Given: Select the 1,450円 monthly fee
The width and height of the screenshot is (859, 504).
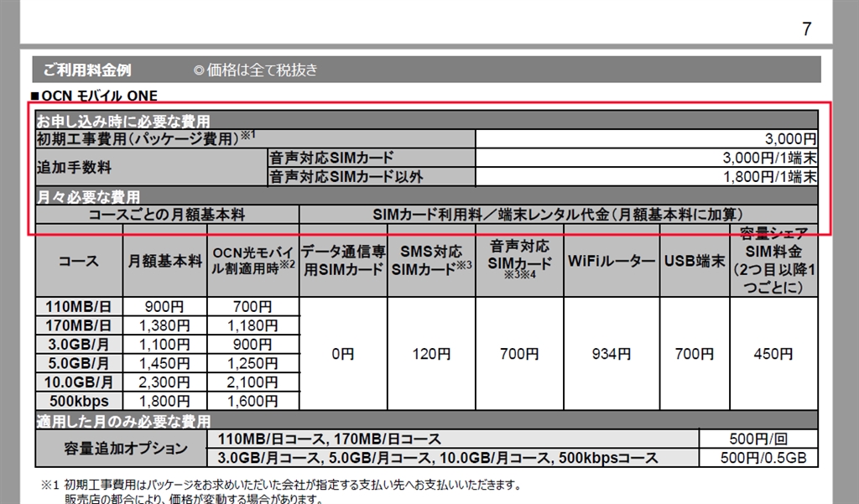Looking at the screenshot, I should click(165, 363).
